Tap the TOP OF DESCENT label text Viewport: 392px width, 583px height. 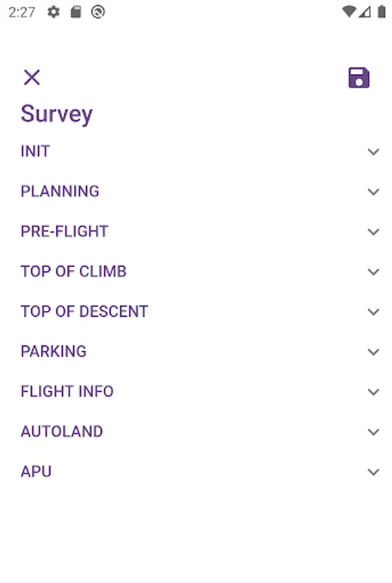(x=84, y=312)
